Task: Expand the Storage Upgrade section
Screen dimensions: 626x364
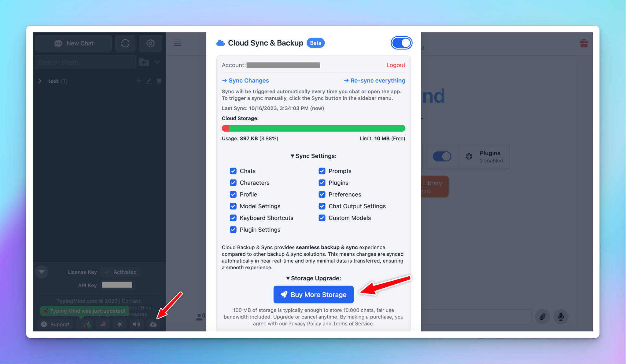Action: point(313,278)
